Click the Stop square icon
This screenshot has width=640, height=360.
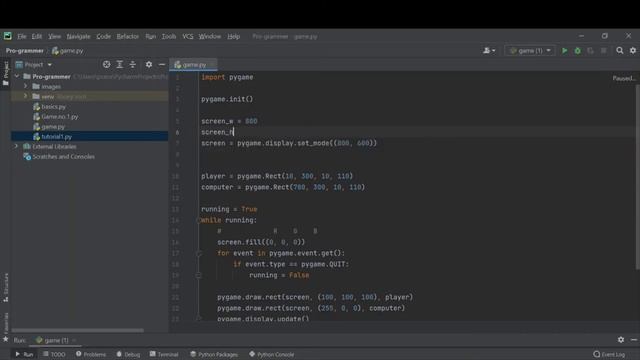[603, 51]
